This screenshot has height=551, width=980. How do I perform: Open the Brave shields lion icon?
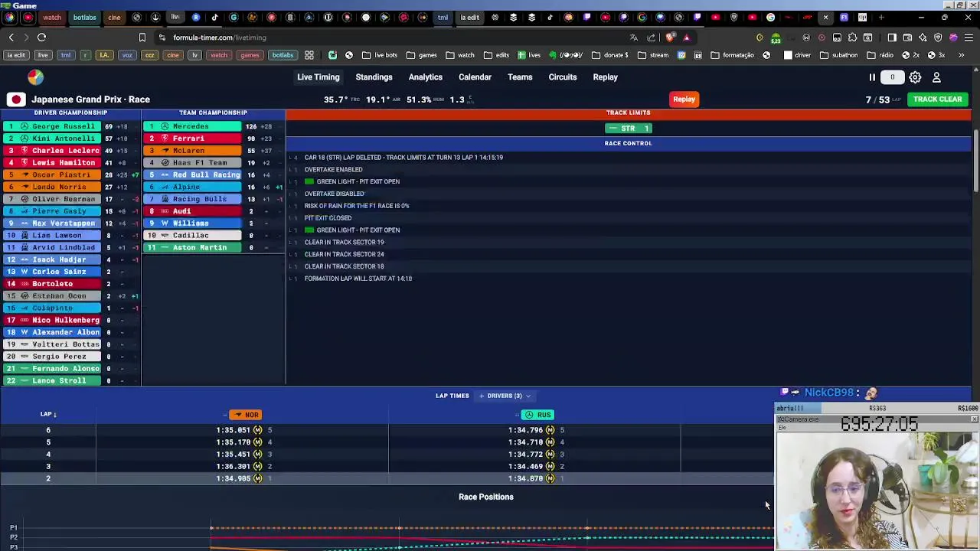671,37
